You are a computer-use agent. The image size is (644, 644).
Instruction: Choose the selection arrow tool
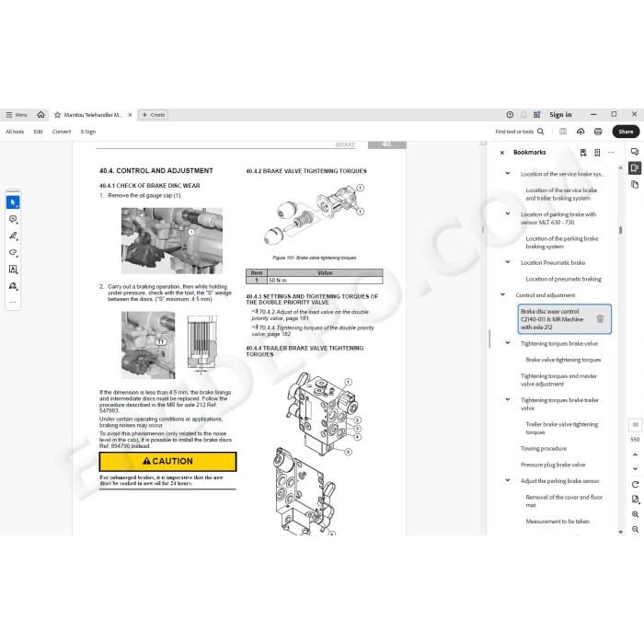[13, 202]
